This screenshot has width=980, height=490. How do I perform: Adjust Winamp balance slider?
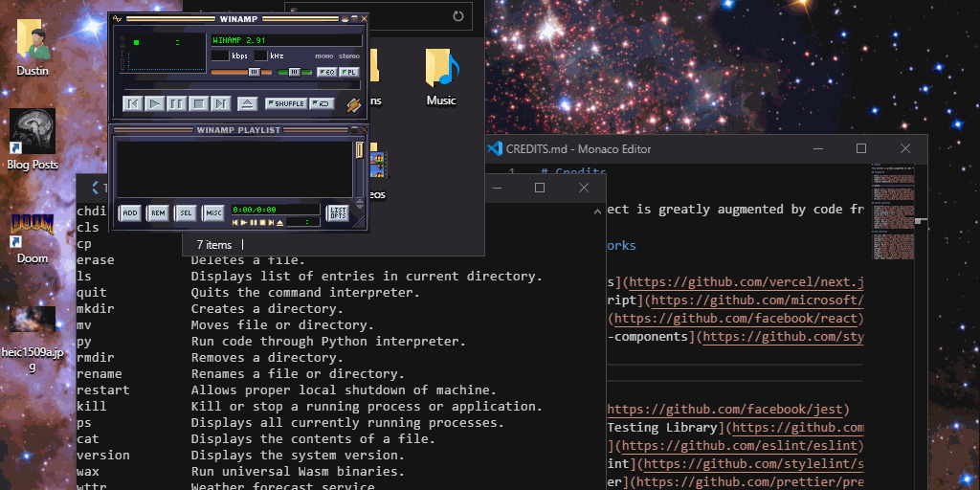[295, 72]
